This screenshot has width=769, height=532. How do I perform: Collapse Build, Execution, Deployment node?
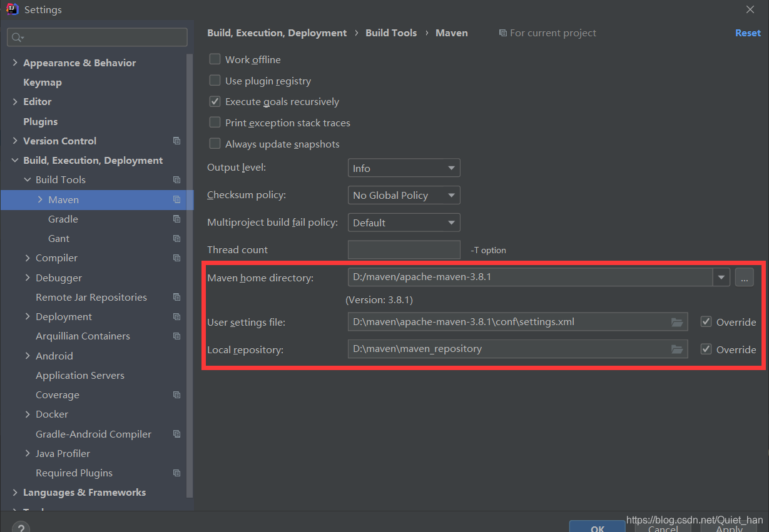15,161
